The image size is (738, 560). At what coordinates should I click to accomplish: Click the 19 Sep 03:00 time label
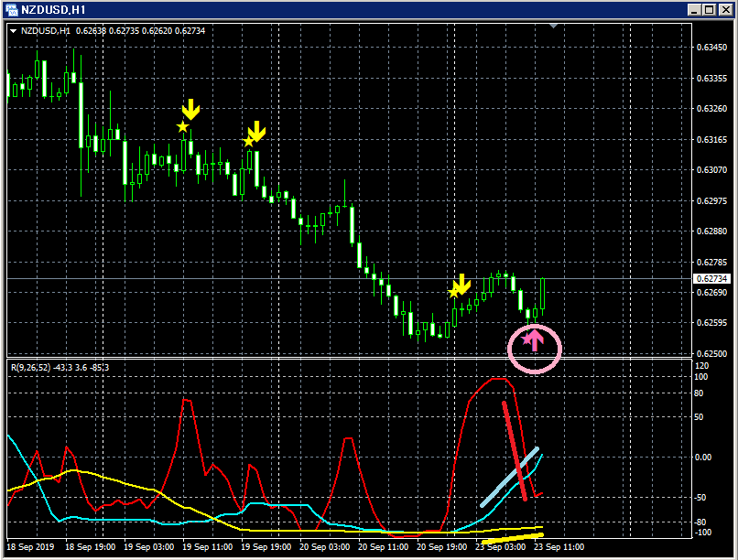pyautogui.click(x=148, y=547)
